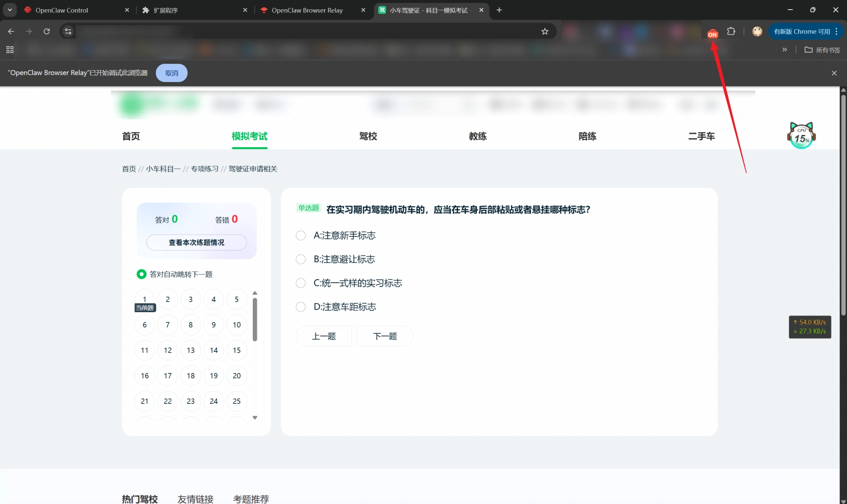Toggle 答对自动跳转下一题 option

(x=141, y=274)
